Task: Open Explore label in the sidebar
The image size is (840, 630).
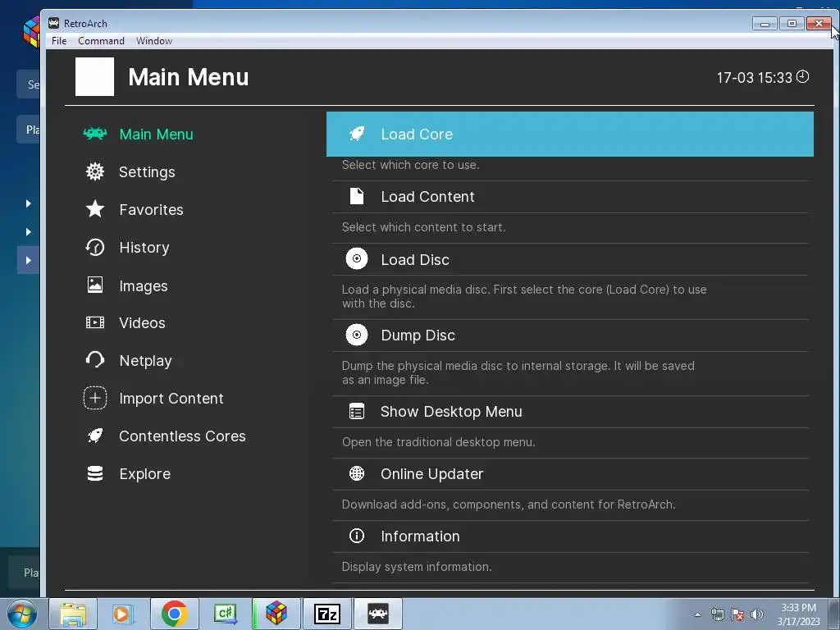Action: tap(144, 474)
